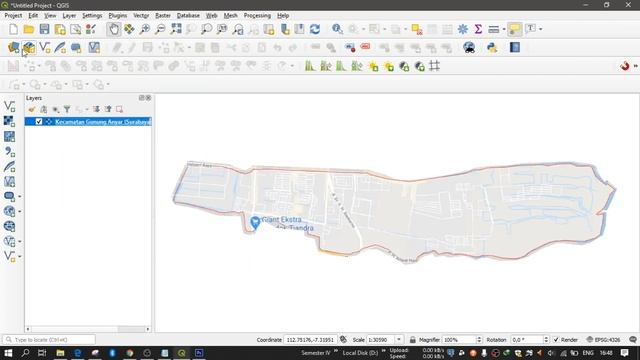Close the Layers panel
Image resolution: width=640 pixels, height=360 pixels.
[x=149, y=98]
